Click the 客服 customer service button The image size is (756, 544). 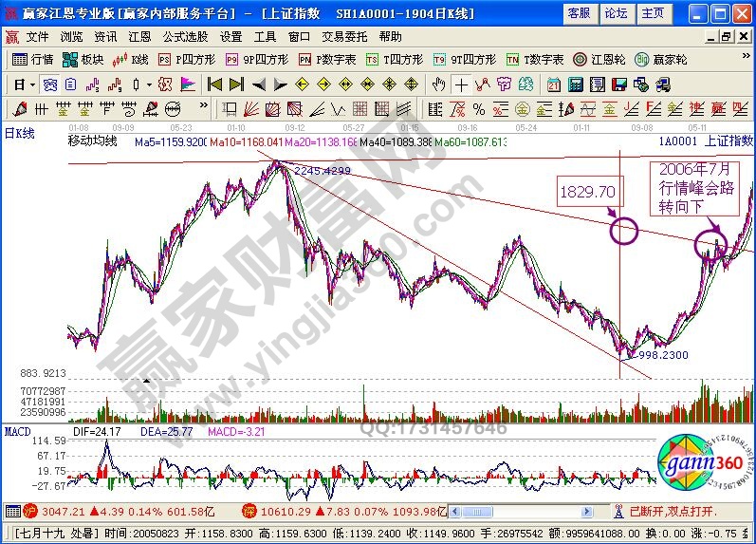click(579, 12)
